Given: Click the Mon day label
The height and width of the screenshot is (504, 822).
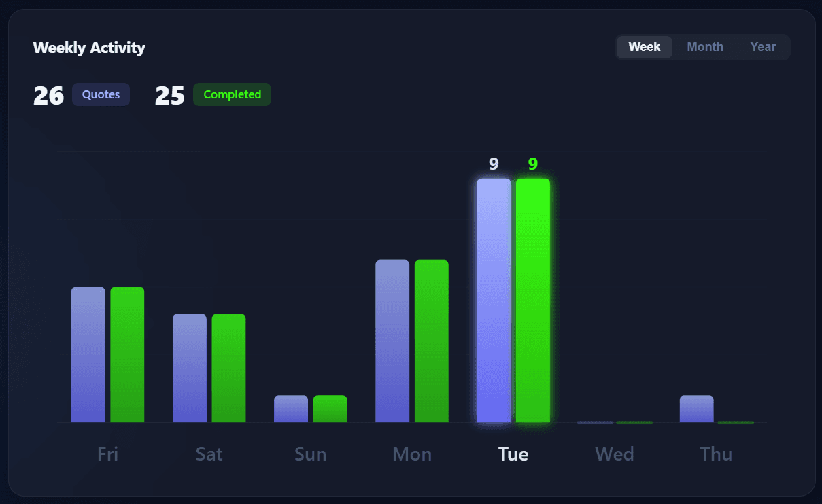Looking at the screenshot, I should pos(412,454).
